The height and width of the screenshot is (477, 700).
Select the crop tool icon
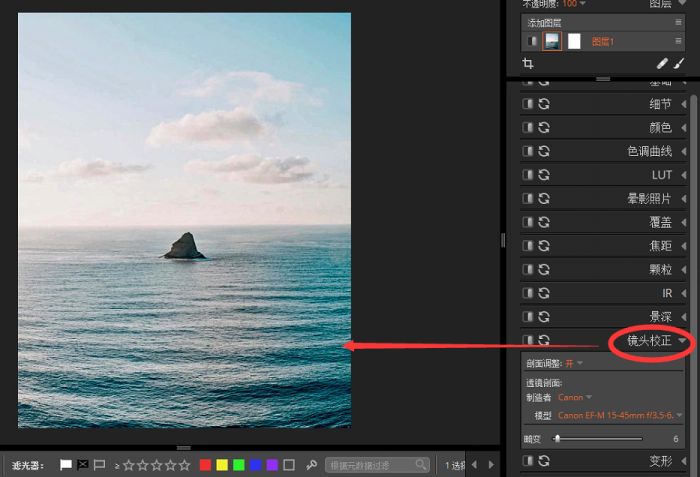coord(528,63)
